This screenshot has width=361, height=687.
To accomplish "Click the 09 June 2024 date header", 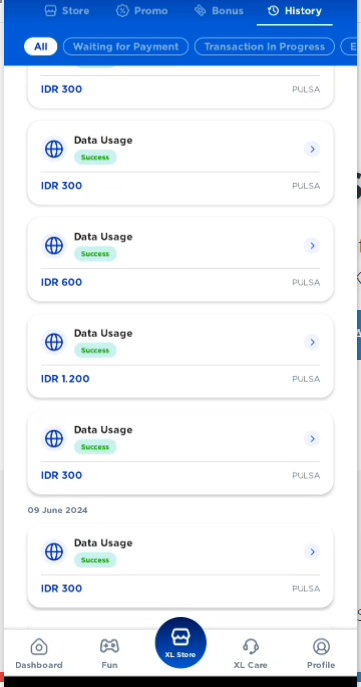I will point(57,510).
